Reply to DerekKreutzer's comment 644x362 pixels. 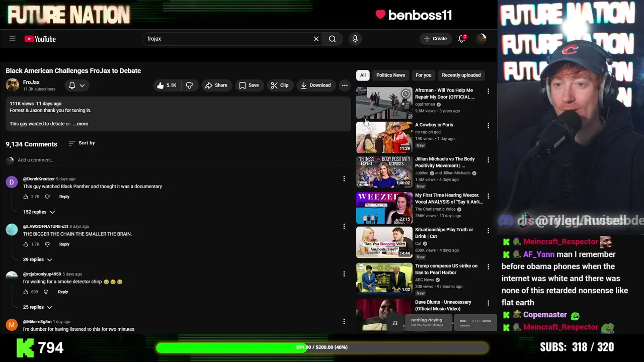[x=64, y=197]
